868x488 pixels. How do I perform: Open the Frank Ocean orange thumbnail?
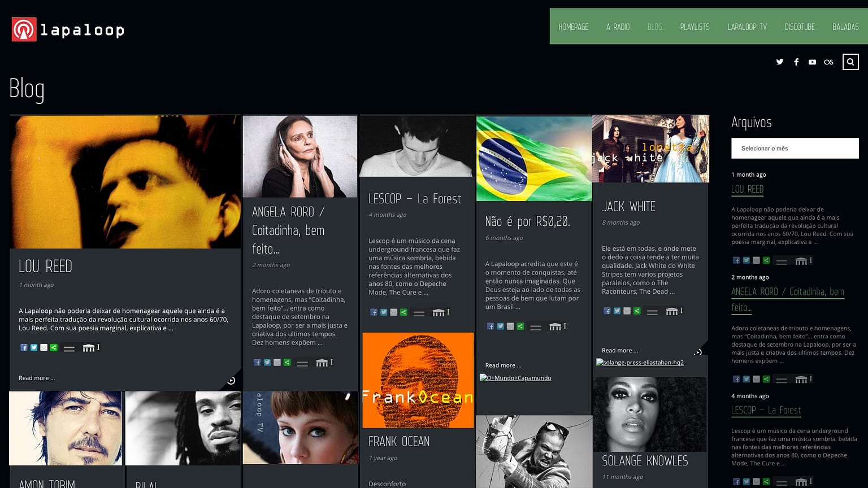coord(418,380)
